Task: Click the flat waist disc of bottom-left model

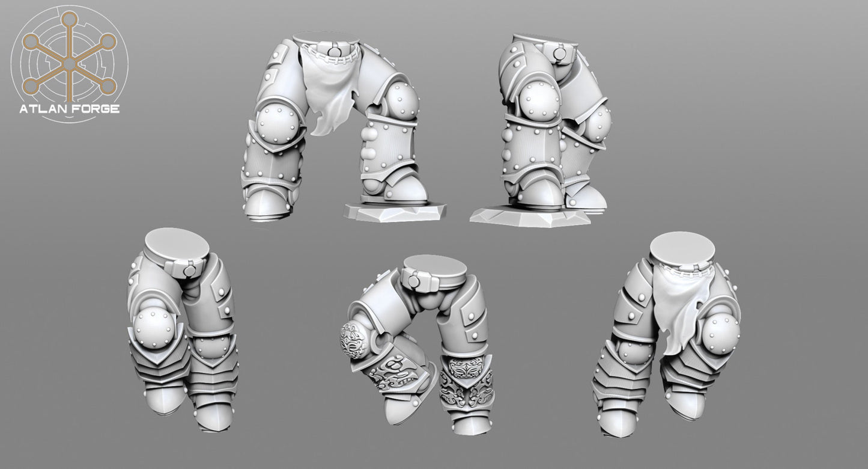Action: point(177,242)
